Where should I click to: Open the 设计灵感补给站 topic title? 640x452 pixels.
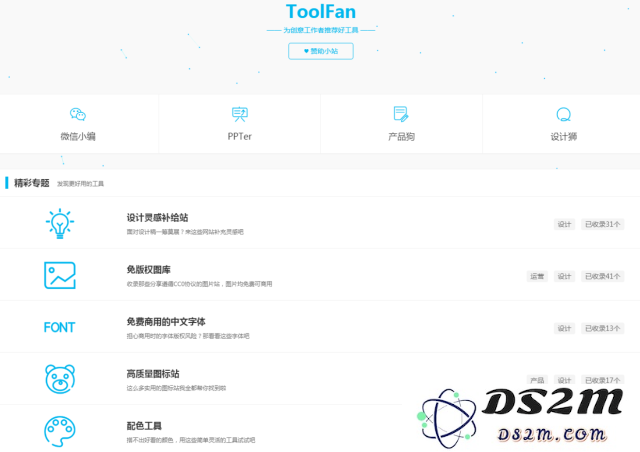[157, 218]
